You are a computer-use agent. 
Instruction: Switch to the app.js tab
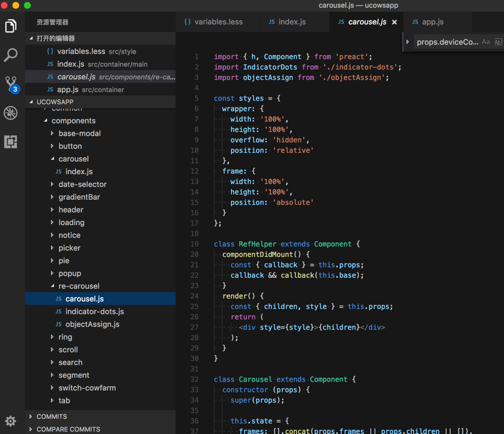(428, 22)
